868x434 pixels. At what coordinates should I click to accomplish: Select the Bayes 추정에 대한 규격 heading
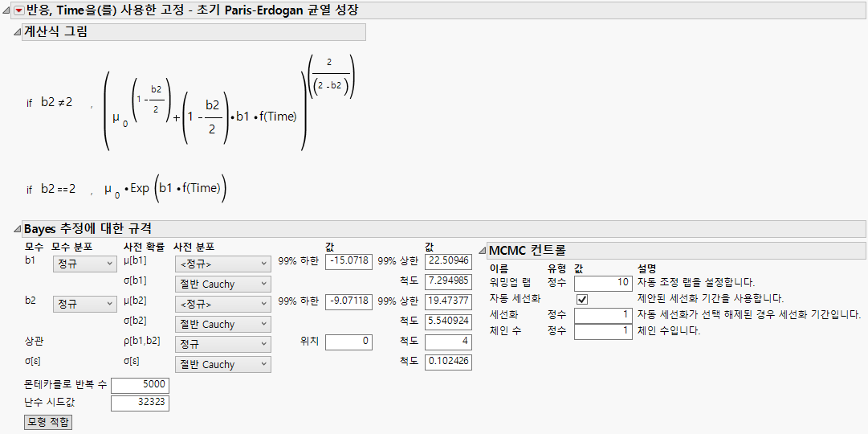88,228
